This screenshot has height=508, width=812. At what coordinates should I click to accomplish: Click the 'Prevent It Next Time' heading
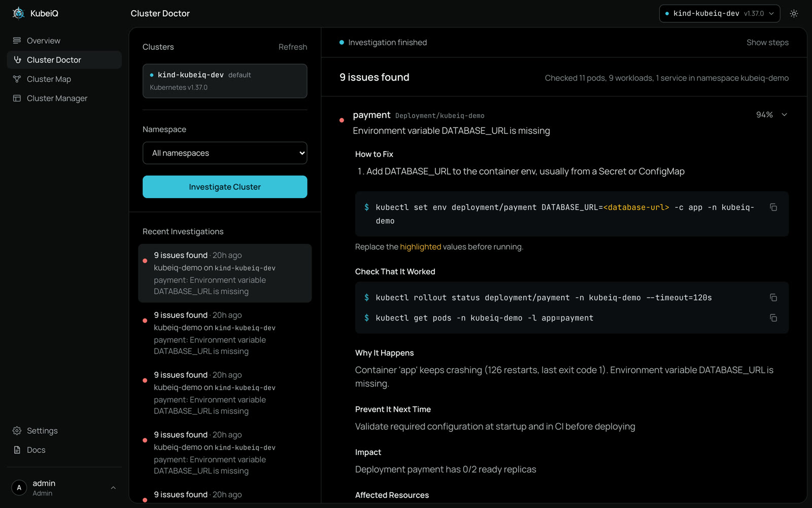pos(393,409)
